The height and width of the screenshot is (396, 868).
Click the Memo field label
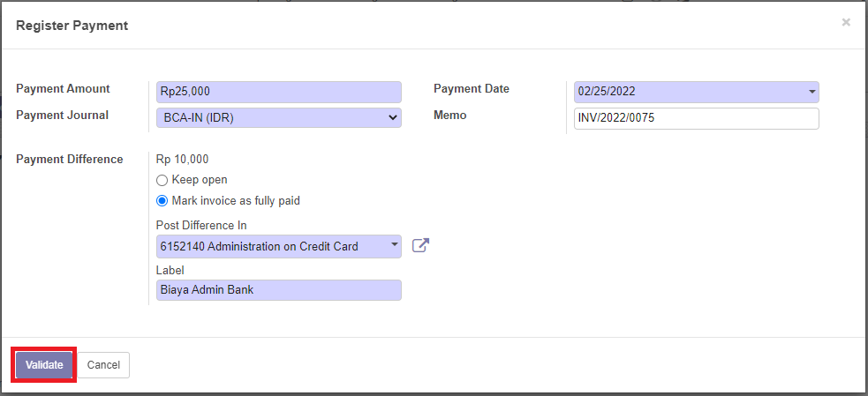tap(449, 116)
